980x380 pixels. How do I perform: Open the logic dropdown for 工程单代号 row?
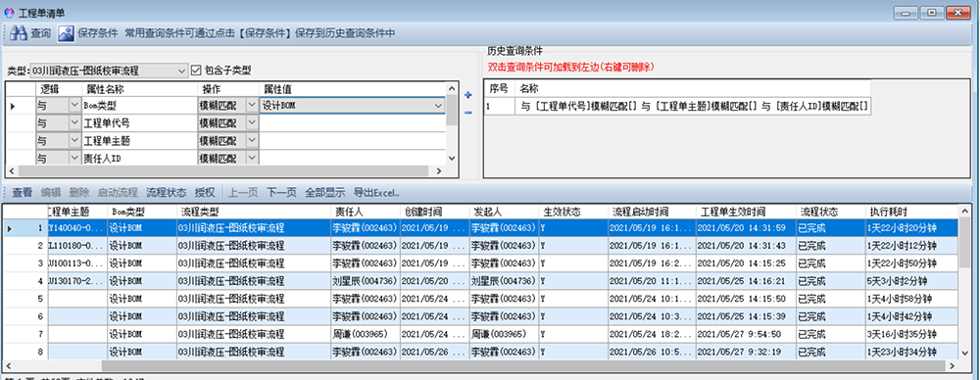[75, 123]
